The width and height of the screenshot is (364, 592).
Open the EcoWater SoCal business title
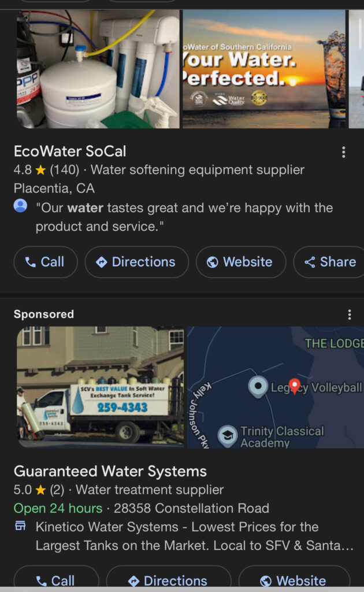[x=70, y=151]
